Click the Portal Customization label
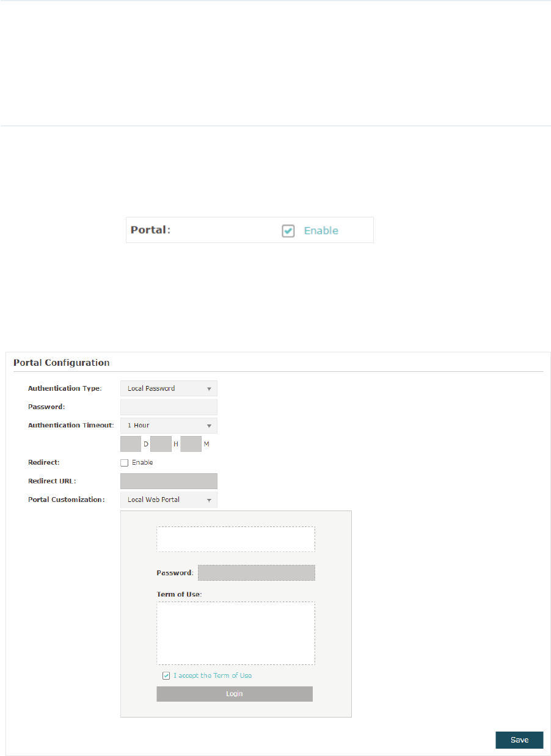The width and height of the screenshot is (551, 756). tap(67, 500)
